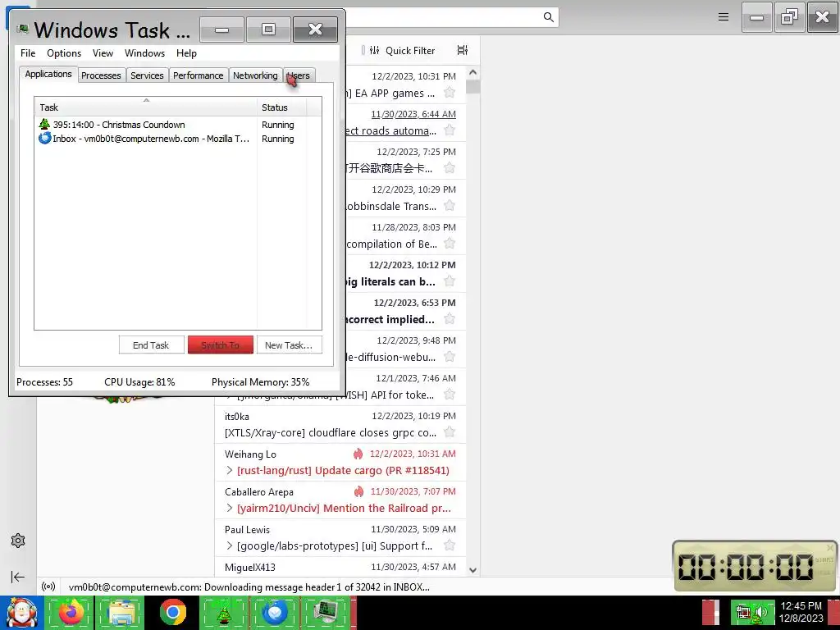Select the Inbox Mozilla Thunderbird task row

(178, 138)
